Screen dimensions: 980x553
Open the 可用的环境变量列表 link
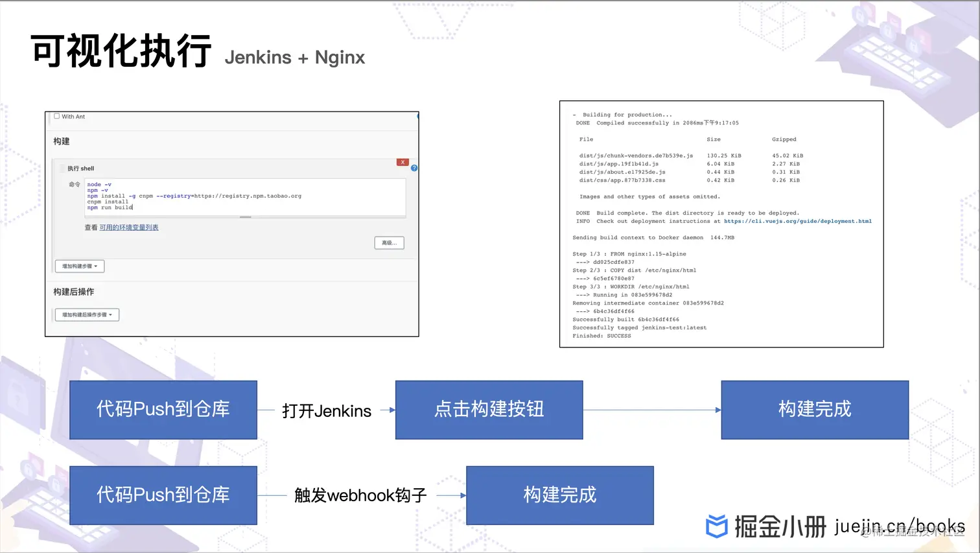[129, 228]
